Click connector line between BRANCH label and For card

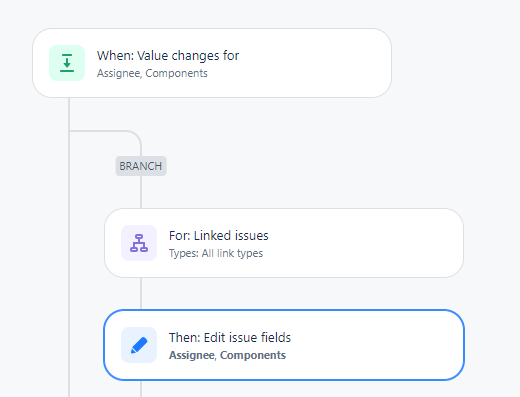coord(141,192)
